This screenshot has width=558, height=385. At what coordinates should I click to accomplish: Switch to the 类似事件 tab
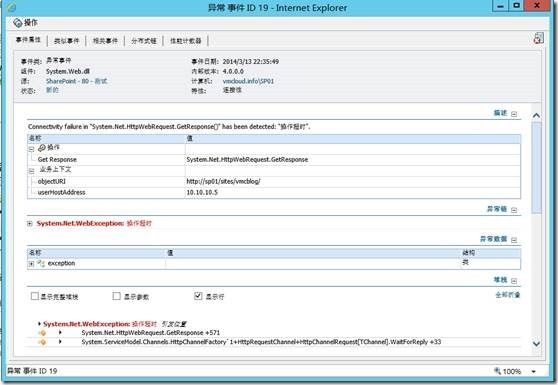click(66, 41)
